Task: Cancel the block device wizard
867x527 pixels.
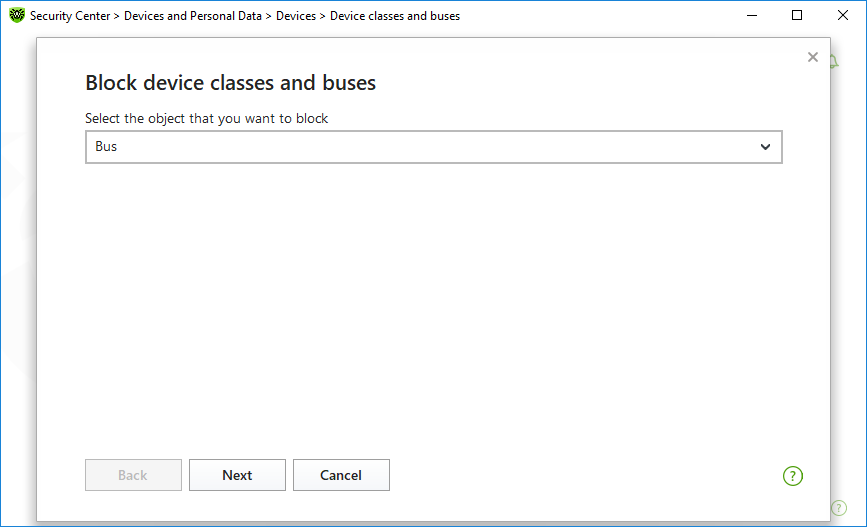Action: (x=341, y=475)
